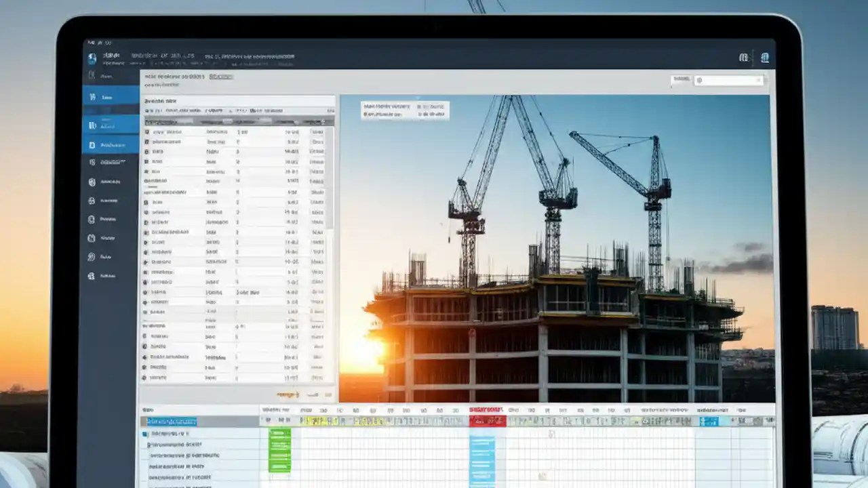Select the topmost navigation icon in the sidebar

[92, 76]
